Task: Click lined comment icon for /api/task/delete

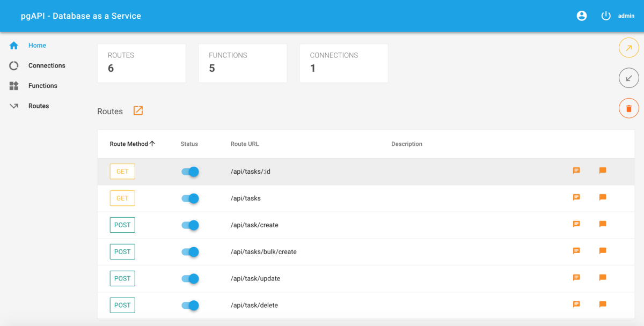Action: pyautogui.click(x=576, y=304)
